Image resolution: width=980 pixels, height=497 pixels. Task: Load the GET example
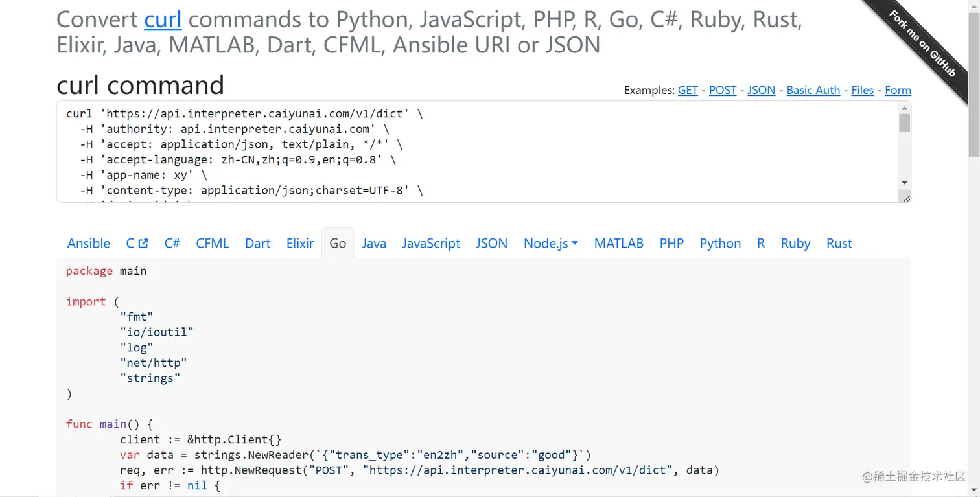click(688, 90)
